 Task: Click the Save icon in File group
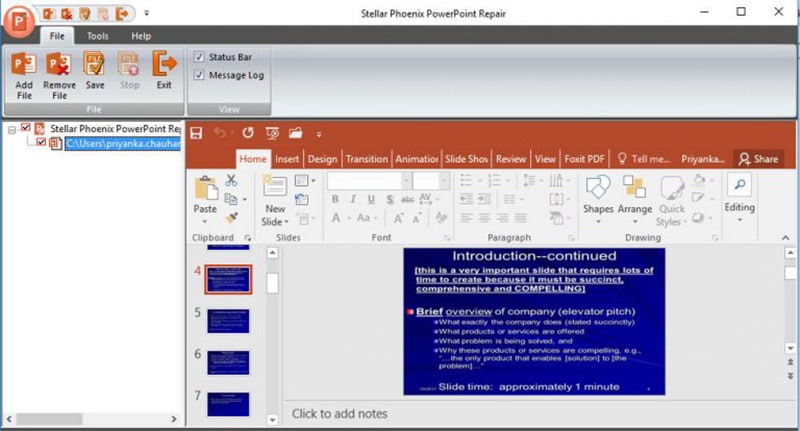[x=94, y=64]
